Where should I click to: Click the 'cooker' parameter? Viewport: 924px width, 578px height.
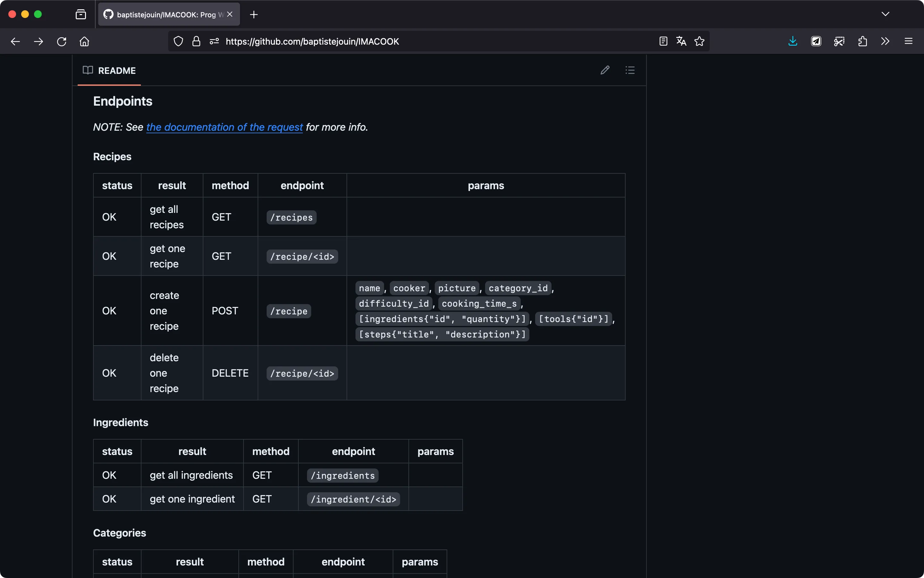click(409, 288)
